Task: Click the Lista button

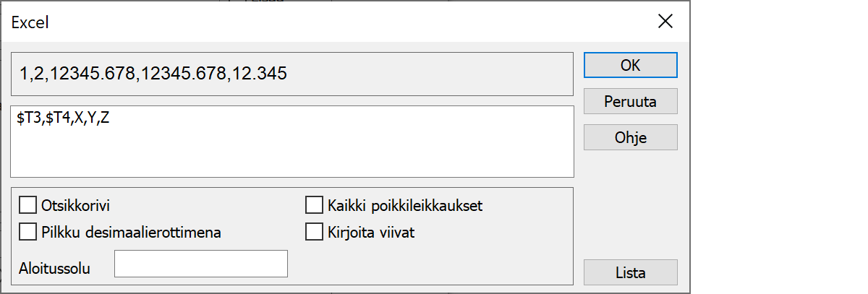Action: [630, 273]
